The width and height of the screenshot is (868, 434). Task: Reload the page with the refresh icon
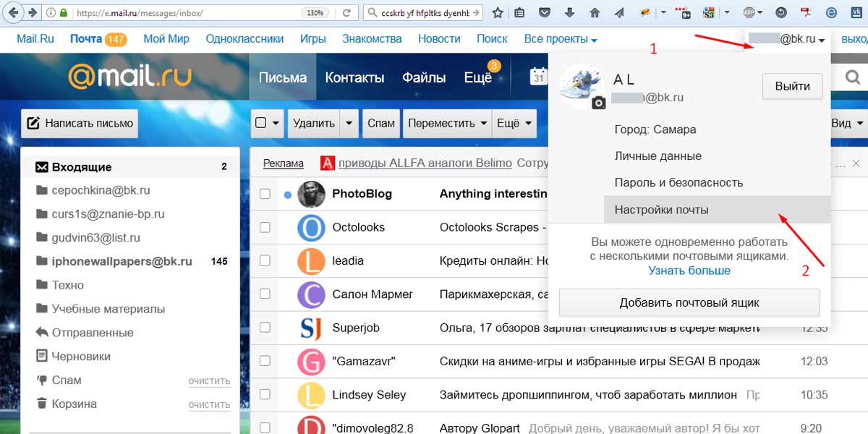coord(347,12)
